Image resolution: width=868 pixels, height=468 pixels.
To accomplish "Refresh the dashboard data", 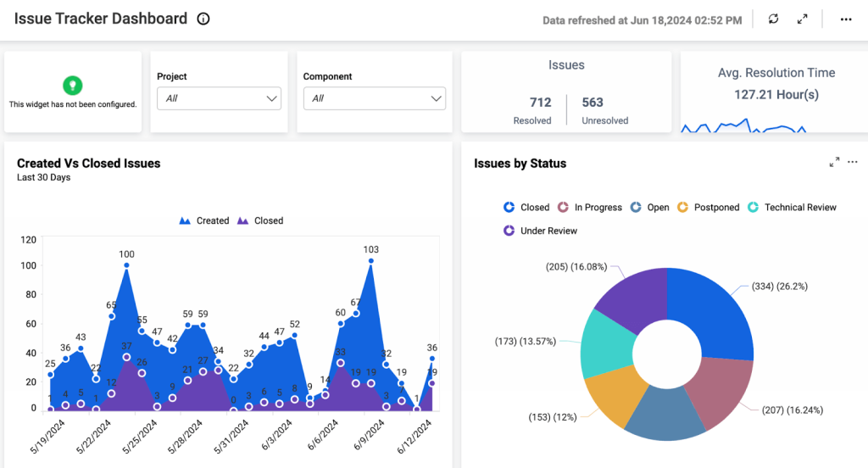I will coord(773,19).
